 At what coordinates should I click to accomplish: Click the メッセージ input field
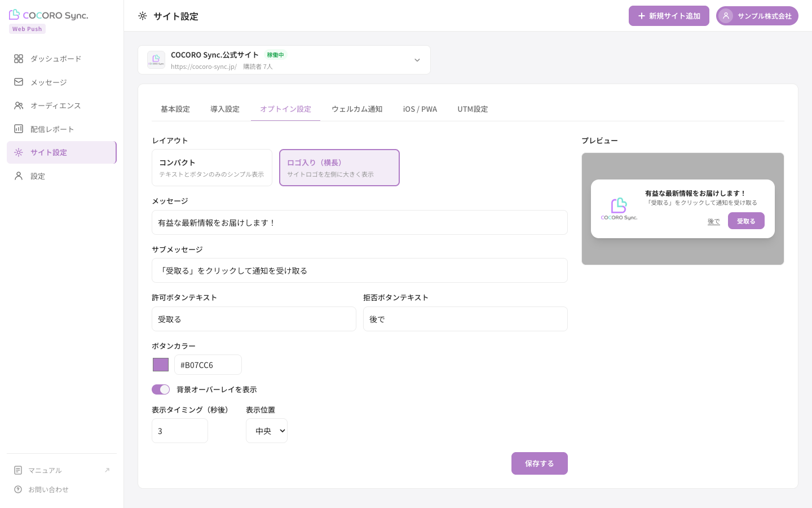pos(360,222)
